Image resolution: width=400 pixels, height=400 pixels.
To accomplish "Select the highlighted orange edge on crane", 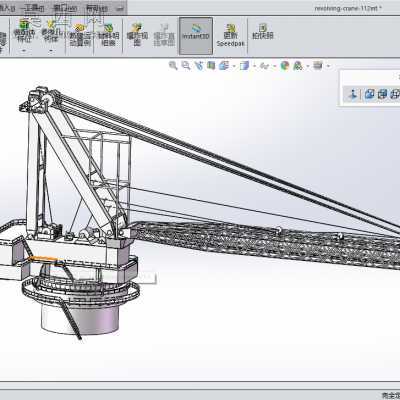I will 43,258.
